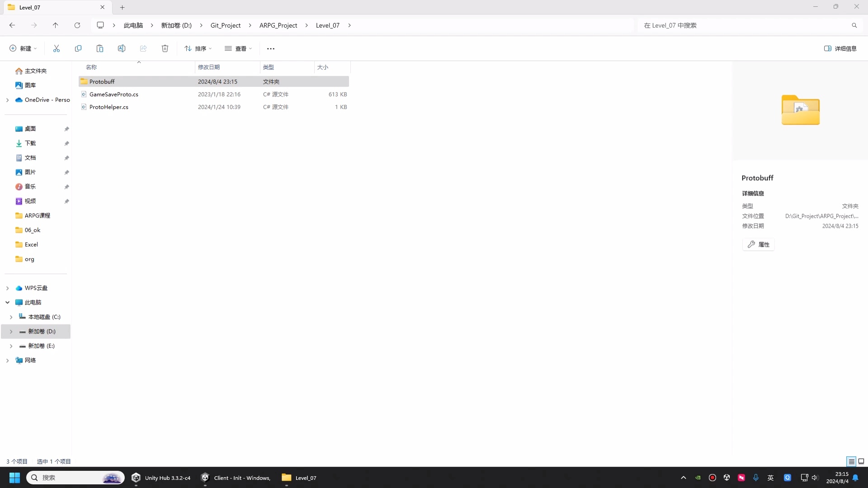Click the 属性 properties button
Screen dimensions: 868x488
(x=758, y=244)
